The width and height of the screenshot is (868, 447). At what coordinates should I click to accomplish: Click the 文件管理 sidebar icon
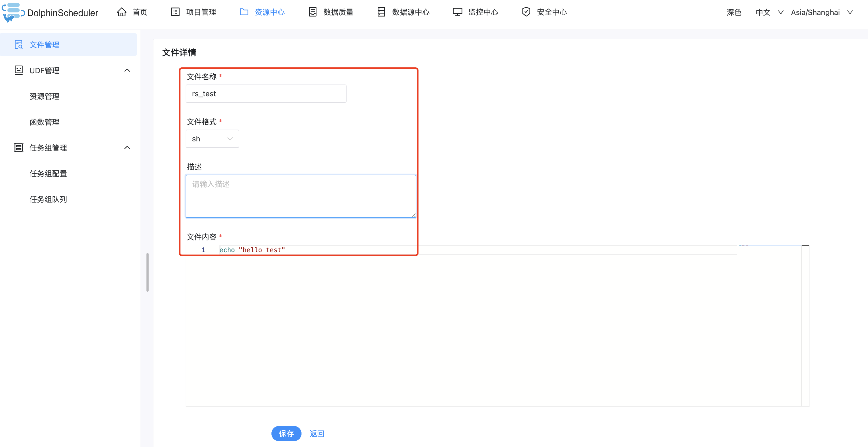[19, 45]
